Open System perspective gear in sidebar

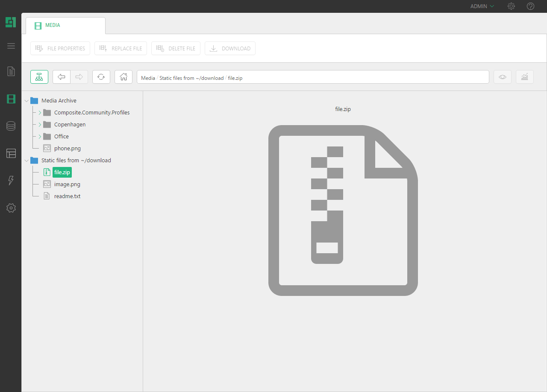[x=11, y=208]
